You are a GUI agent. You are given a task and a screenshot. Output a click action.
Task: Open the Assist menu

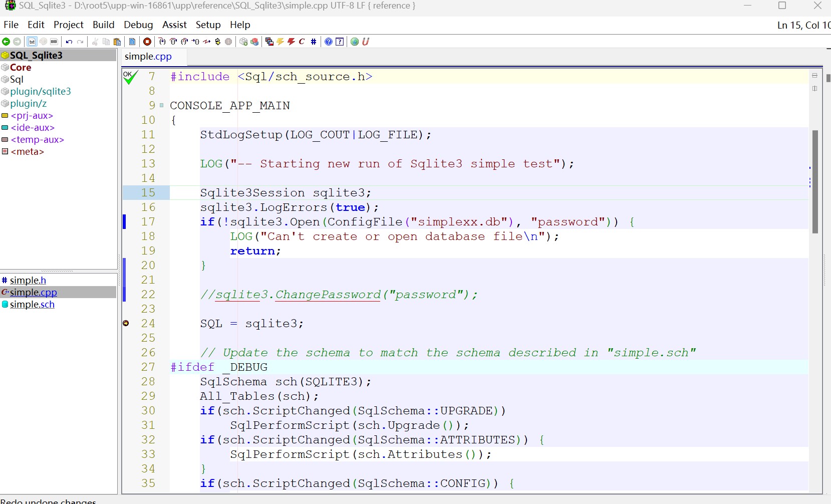(x=174, y=25)
